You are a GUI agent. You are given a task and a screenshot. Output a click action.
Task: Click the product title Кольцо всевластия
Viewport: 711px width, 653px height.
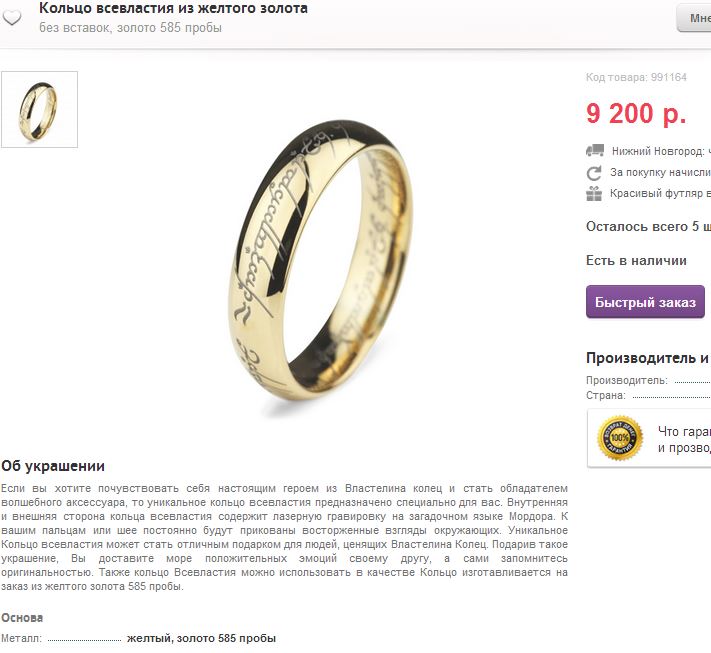(x=173, y=8)
